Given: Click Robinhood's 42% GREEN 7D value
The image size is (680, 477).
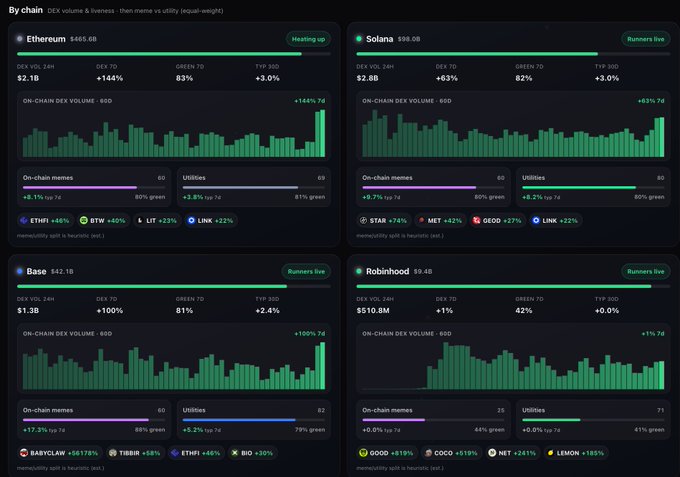Looking at the screenshot, I should click(x=524, y=310).
